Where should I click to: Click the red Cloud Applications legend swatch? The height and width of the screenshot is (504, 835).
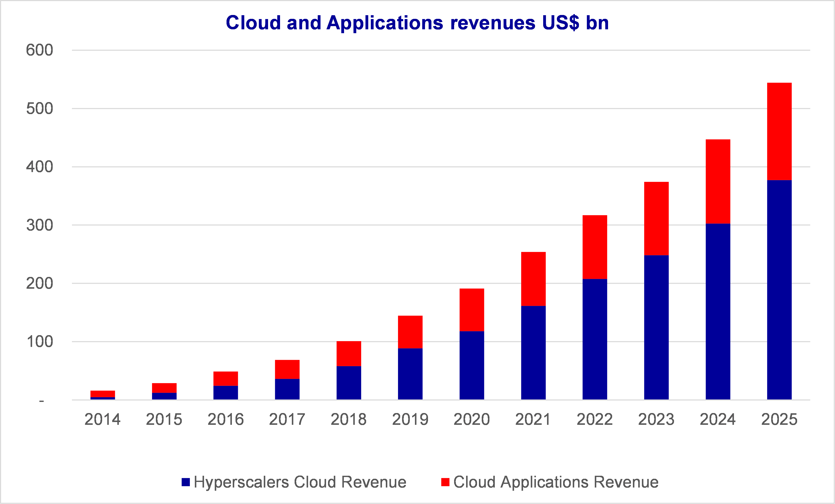coord(445,482)
